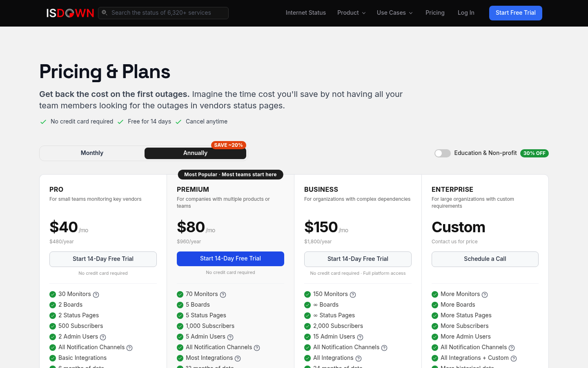Click green check icon beside 2,000 Subscribers
Image resolution: width=588 pixels, height=368 pixels.
(x=307, y=326)
